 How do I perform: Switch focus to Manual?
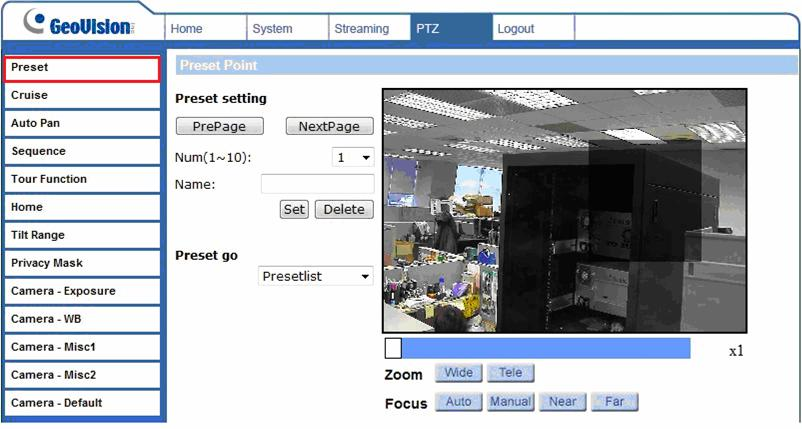point(510,402)
